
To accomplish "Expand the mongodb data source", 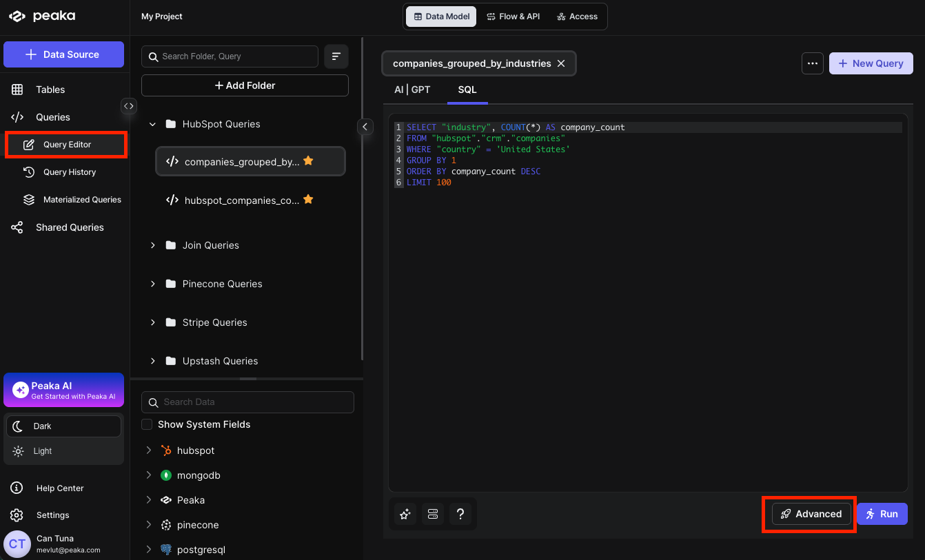I will tap(148, 475).
